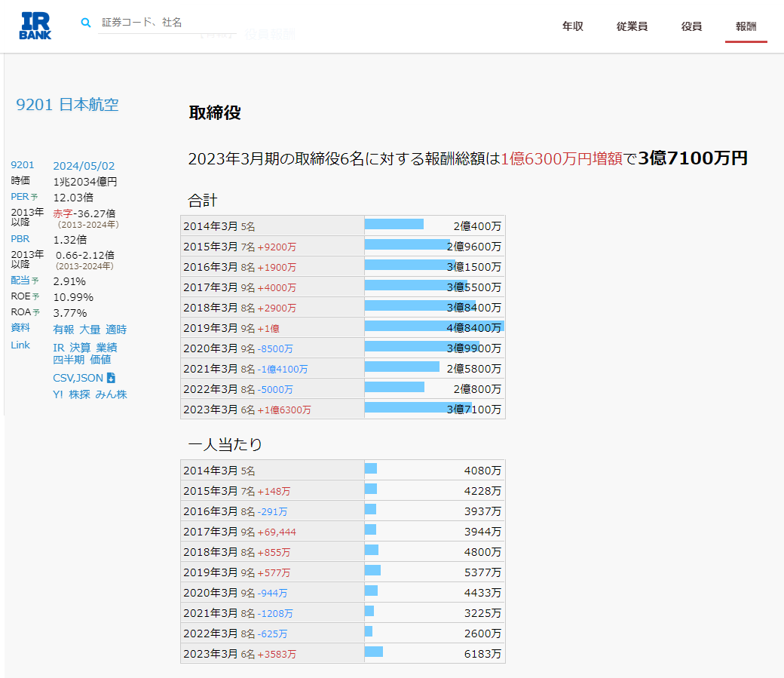Open the 適時 disclosure link
This screenshot has height=678, width=784.
116,330
